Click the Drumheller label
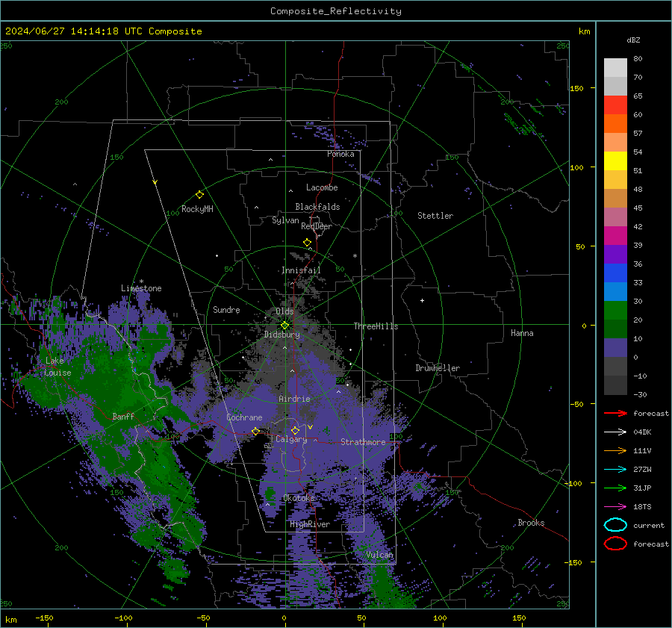The image size is (672, 628). pos(438,368)
